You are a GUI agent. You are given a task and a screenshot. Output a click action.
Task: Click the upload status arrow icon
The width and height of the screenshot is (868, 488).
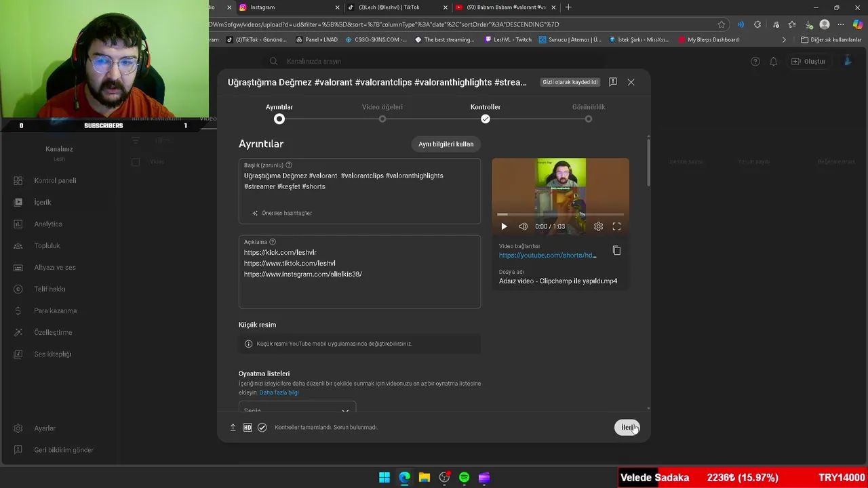(x=233, y=428)
